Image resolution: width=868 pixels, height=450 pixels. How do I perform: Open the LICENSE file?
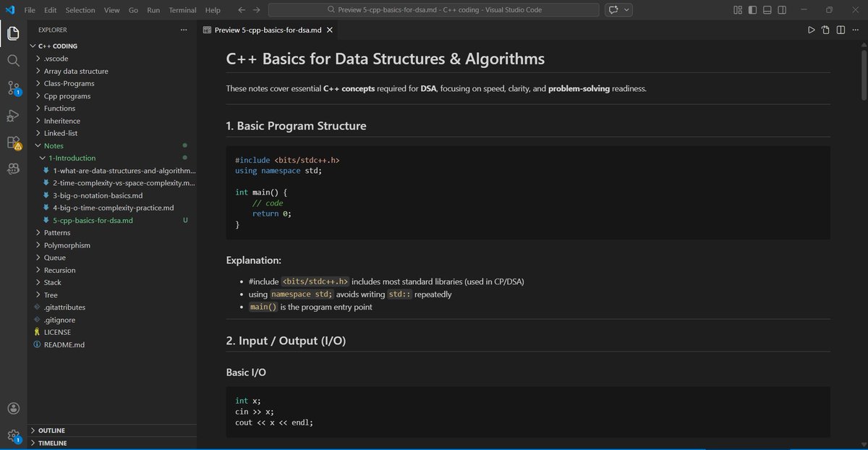112,332
